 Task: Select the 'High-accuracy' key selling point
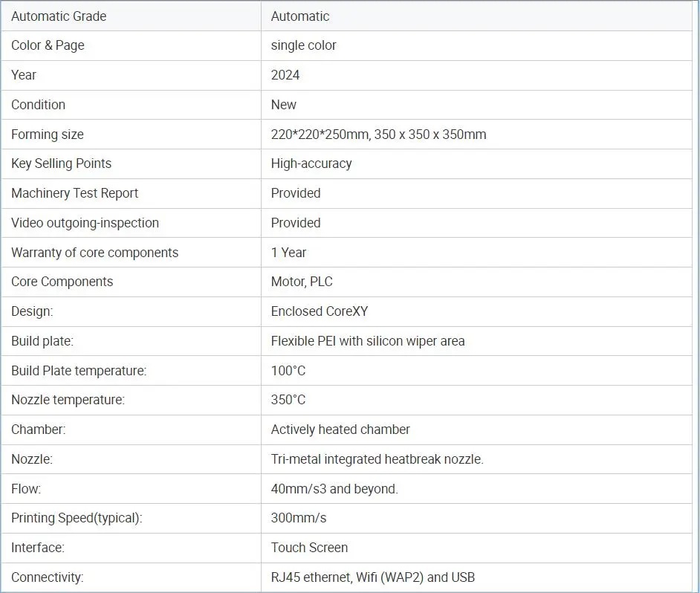pos(311,163)
